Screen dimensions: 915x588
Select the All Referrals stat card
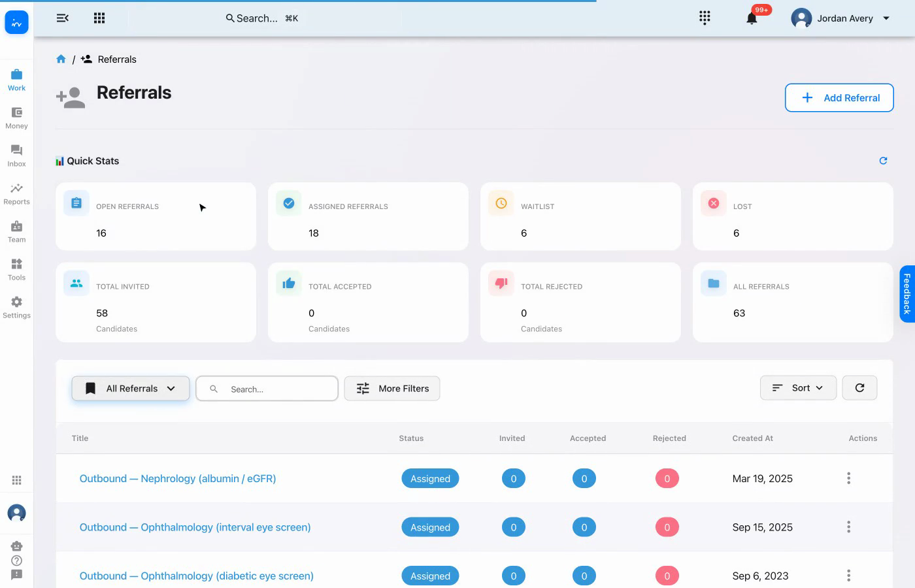coord(793,302)
